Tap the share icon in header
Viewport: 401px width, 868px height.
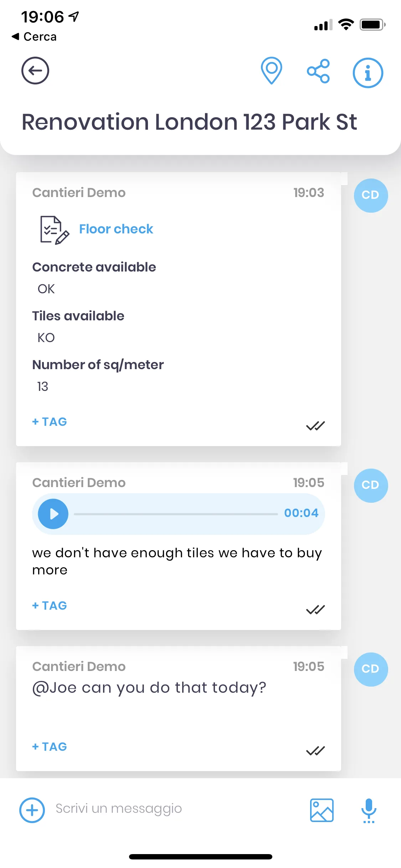[x=318, y=71]
